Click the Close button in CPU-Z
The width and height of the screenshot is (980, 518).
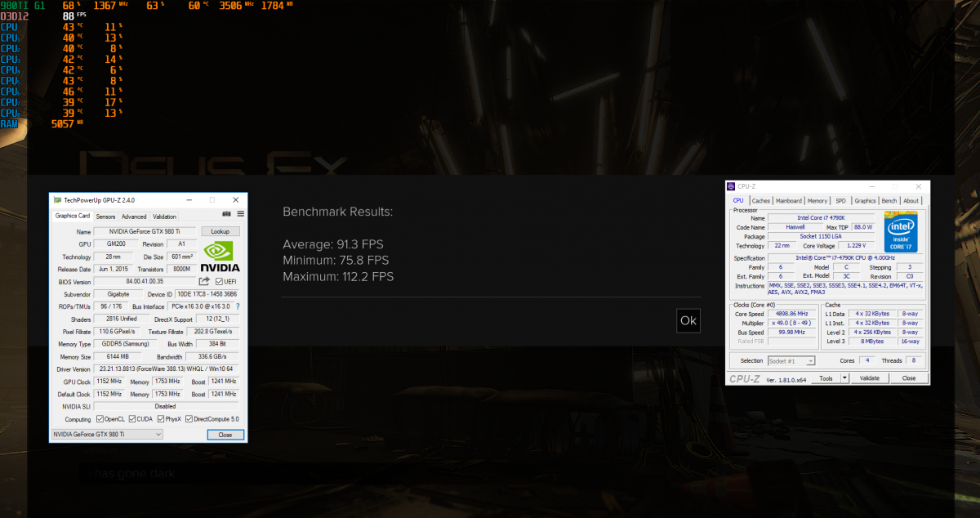(909, 378)
